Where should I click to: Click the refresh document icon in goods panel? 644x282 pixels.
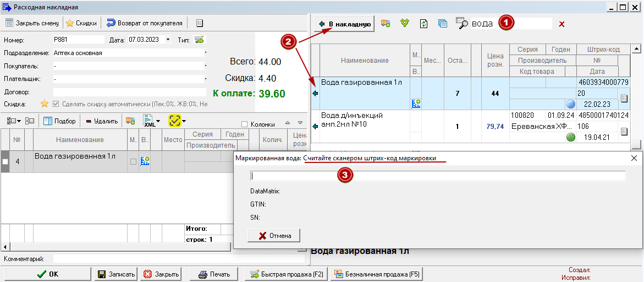424,24
